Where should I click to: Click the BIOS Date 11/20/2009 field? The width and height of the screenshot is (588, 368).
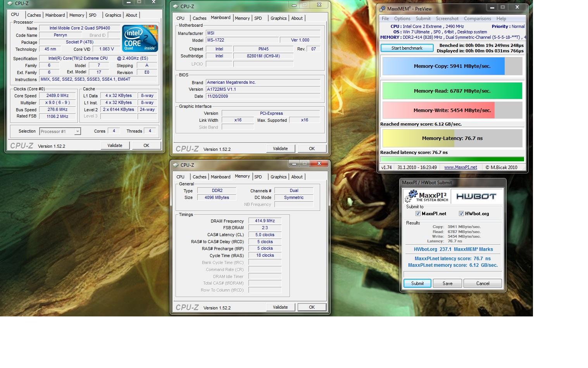(263, 96)
